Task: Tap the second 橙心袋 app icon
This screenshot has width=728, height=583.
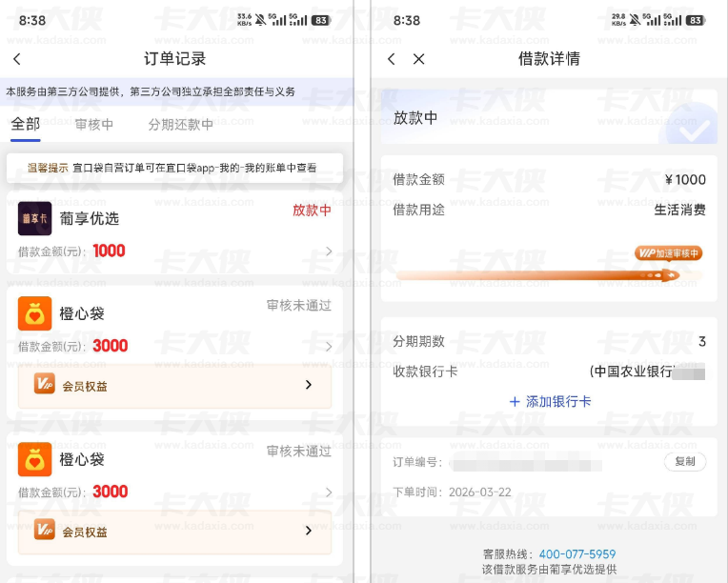Action: (x=35, y=459)
